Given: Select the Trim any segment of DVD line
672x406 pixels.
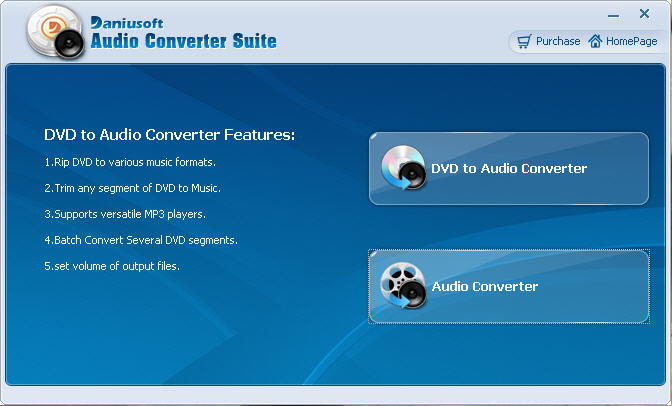Looking at the screenshot, I should tap(133, 188).
